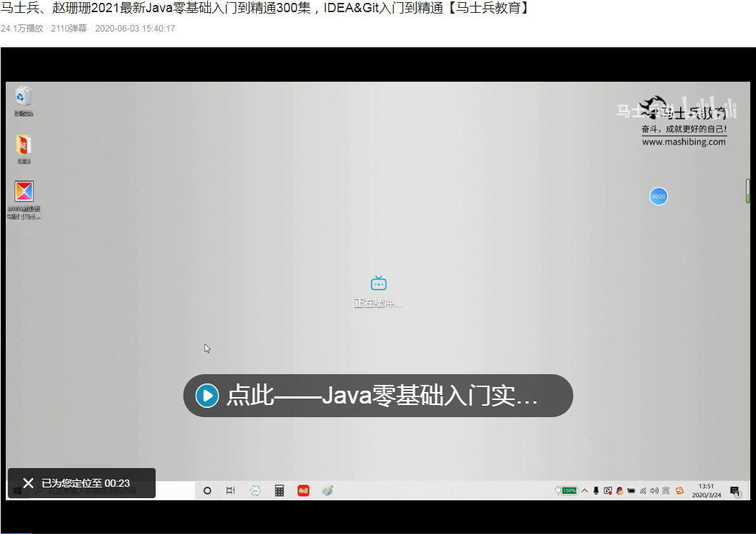Screen dimensions: 756x534
Task: Click the Java tutorial play overlay button
Action: [x=378, y=396]
